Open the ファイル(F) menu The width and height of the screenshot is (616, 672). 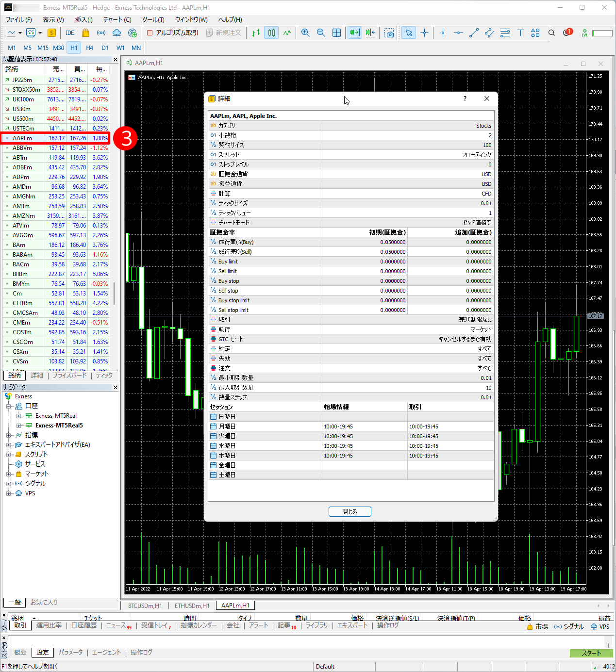(18, 19)
